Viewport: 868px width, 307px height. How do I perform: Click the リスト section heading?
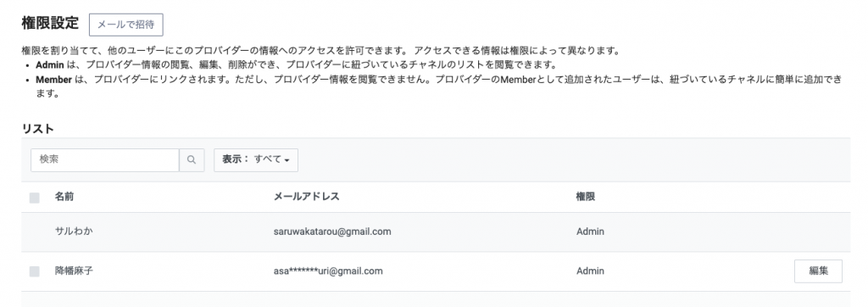(x=37, y=129)
